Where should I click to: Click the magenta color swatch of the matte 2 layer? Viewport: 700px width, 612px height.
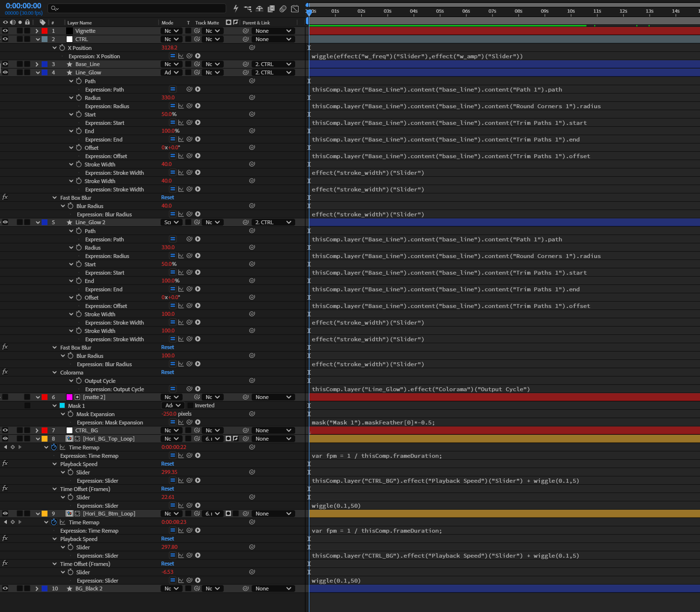[x=70, y=397]
